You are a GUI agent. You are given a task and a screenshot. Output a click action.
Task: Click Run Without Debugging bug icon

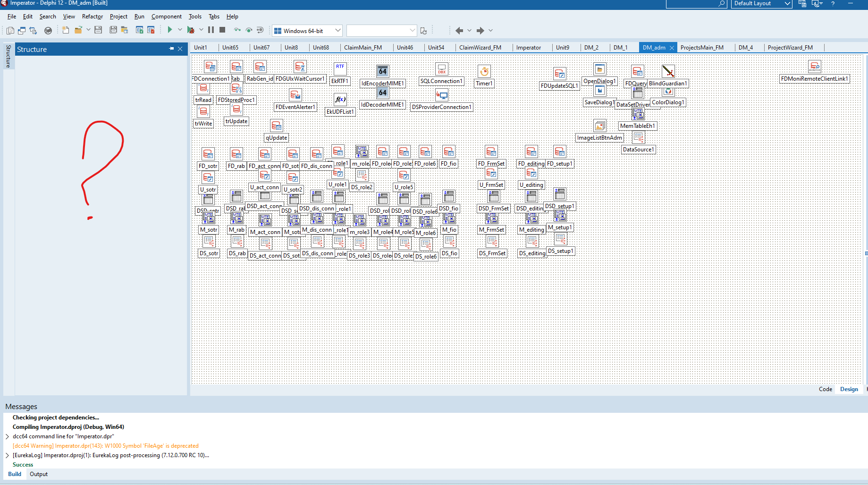coord(191,30)
